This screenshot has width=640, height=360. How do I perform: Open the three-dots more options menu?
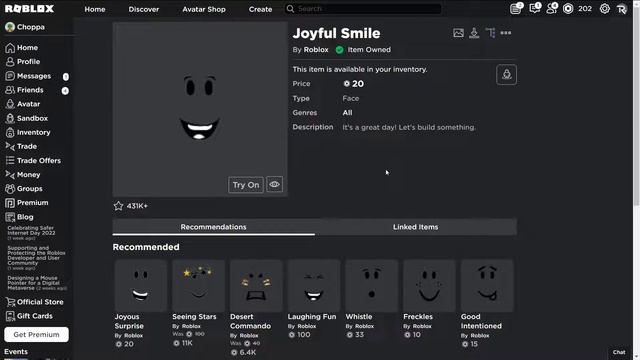(506, 33)
